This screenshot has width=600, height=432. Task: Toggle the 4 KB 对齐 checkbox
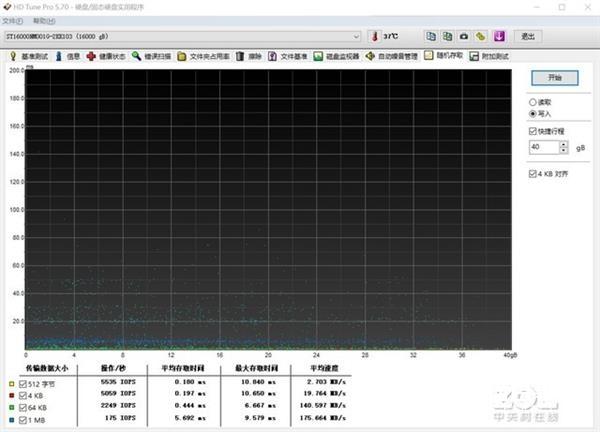[x=532, y=173]
